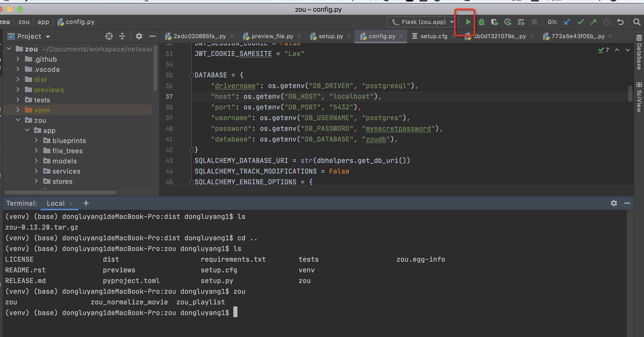The image size is (644, 337).
Task: Hide the Terminal panel
Action: [627, 203]
